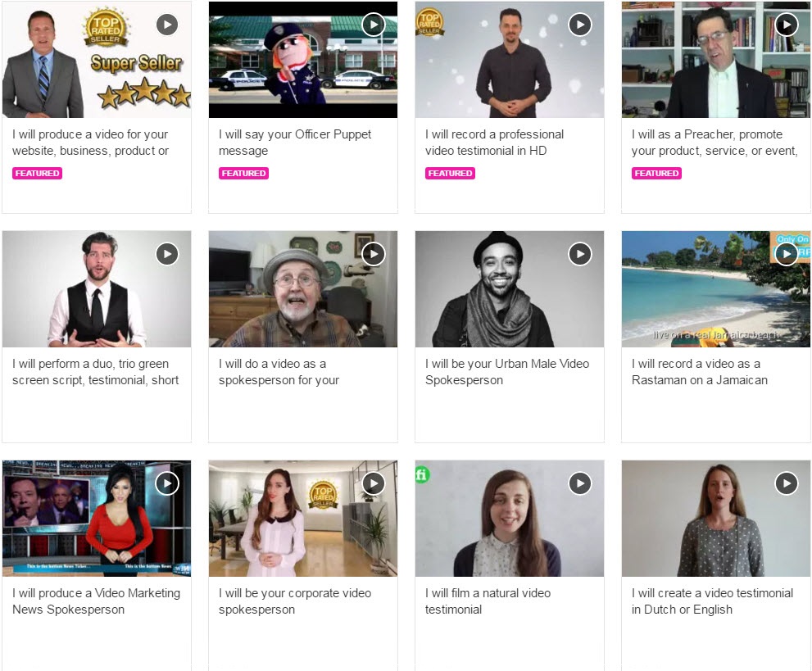812x671 pixels.
Task: Play the Jamaican beach video
Action: [787, 254]
